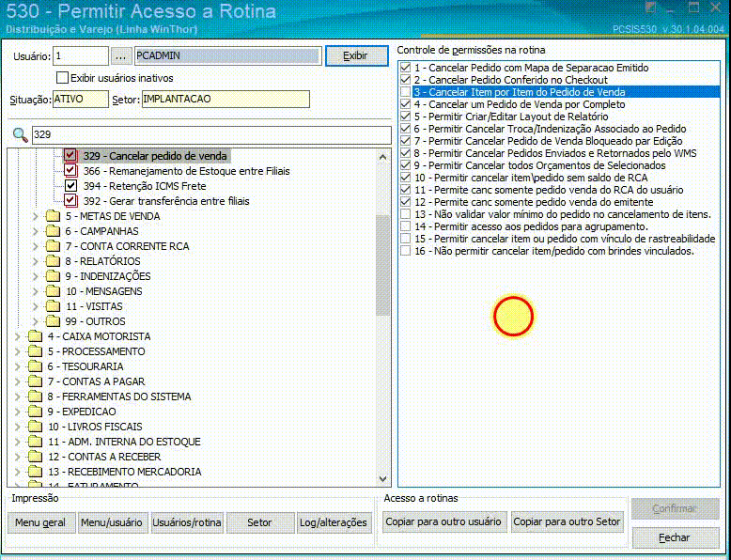Click the tree scrollbar up arrow
The width and height of the screenshot is (731, 560).
click(382, 157)
